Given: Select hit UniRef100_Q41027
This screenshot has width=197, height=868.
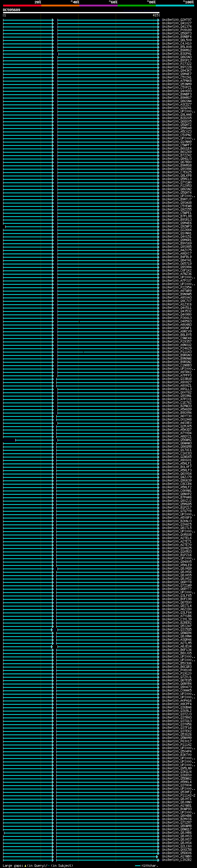Looking at the screenshot, I should pyautogui.click(x=176, y=23).
